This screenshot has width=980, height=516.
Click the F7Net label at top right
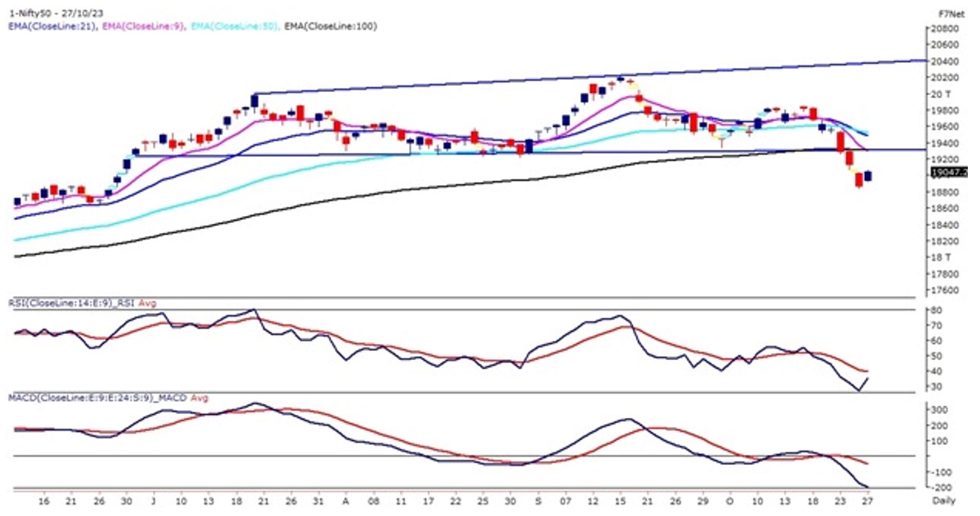point(950,14)
